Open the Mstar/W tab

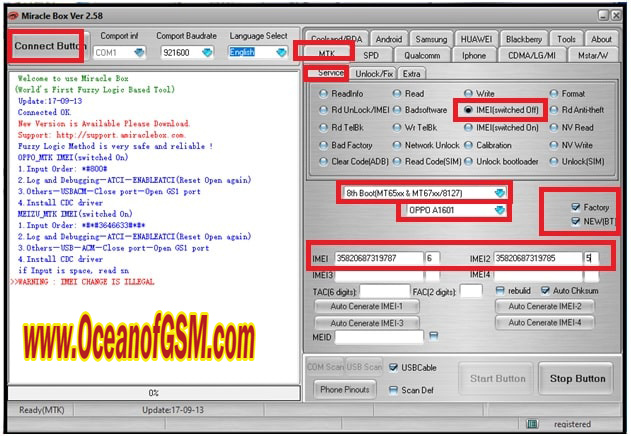tap(592, 55)
